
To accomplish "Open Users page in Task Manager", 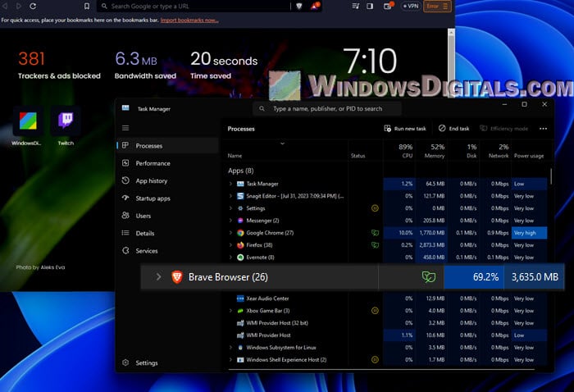I will pyautogui.click(x=167, y=216).
